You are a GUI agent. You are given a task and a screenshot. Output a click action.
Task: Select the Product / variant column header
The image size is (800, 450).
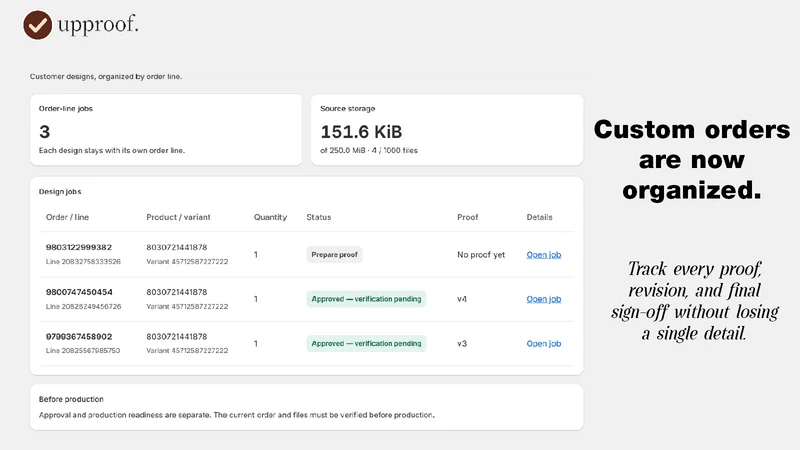click(178, 217)
